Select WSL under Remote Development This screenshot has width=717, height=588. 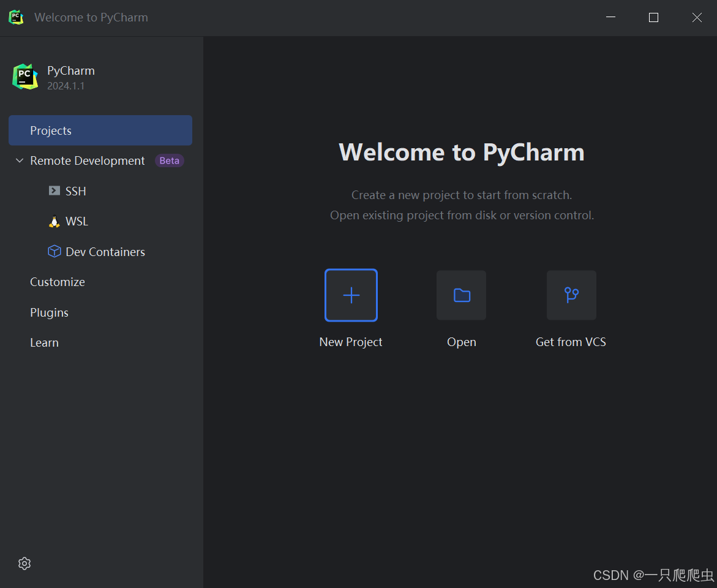pos(77,222)
